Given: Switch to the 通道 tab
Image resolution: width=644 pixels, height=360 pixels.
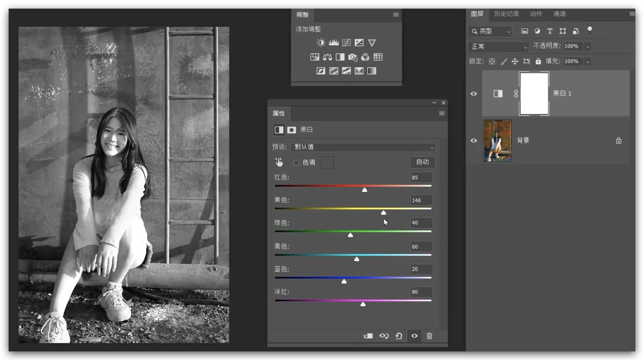Looking at the screenshot, I should (560, 14).
